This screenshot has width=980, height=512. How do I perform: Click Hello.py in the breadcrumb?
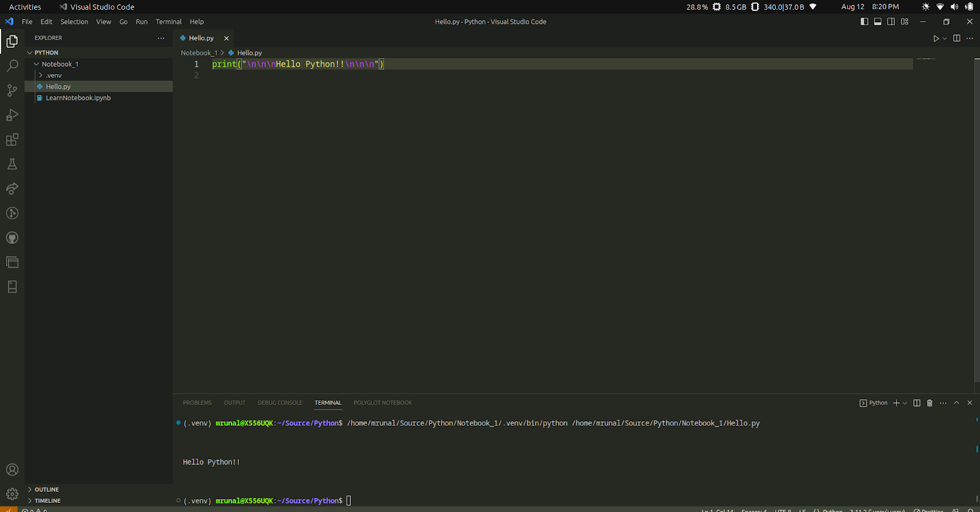pos(249,53)
